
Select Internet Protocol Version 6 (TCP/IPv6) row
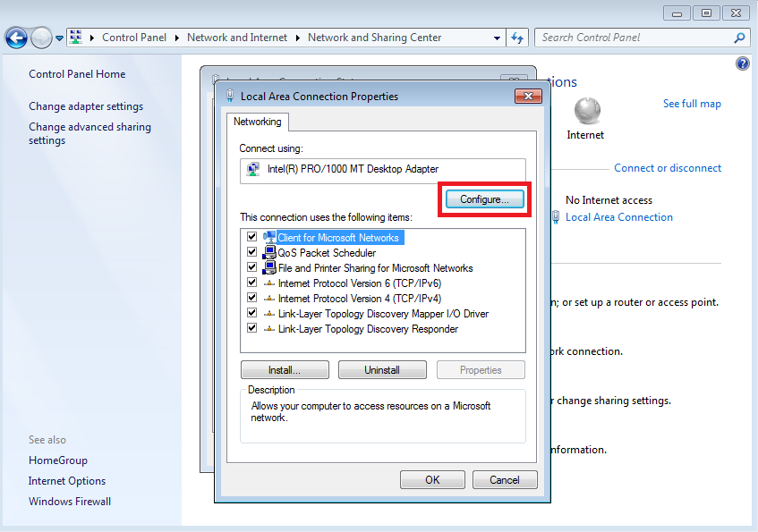coord(360,283)
